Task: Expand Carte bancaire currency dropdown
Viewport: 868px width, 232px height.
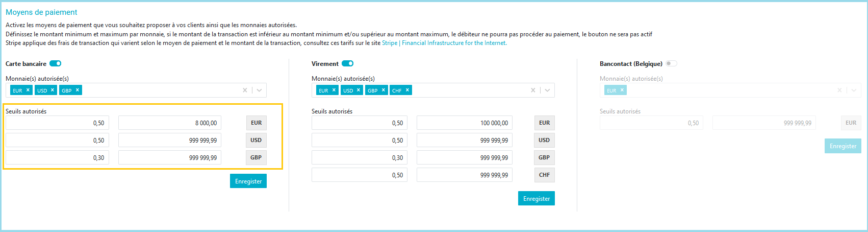Action: pyautogui.click(x=259, y=90)
